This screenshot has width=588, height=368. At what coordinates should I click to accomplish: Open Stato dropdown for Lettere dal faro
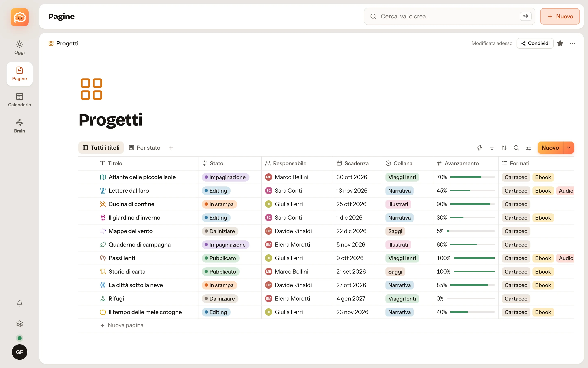pos(216,191)
